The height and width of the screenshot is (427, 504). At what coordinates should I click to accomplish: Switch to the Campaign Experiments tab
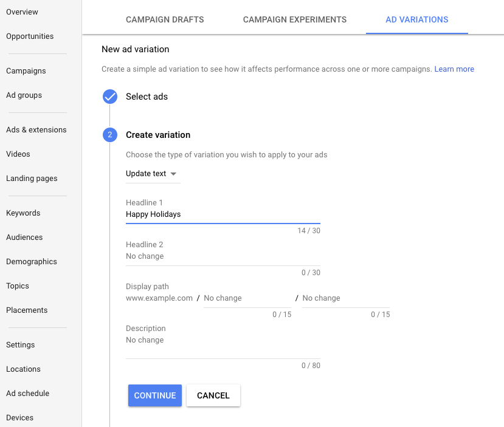pos(295,19)
